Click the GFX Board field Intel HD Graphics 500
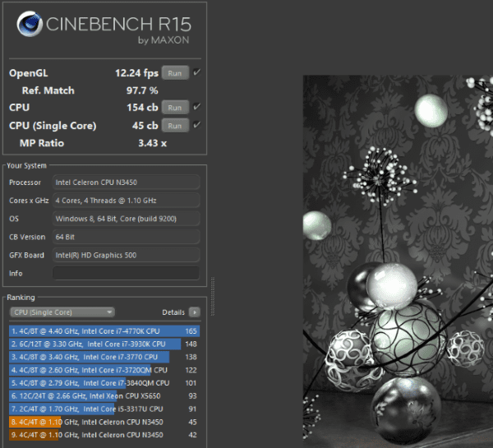 126,255
